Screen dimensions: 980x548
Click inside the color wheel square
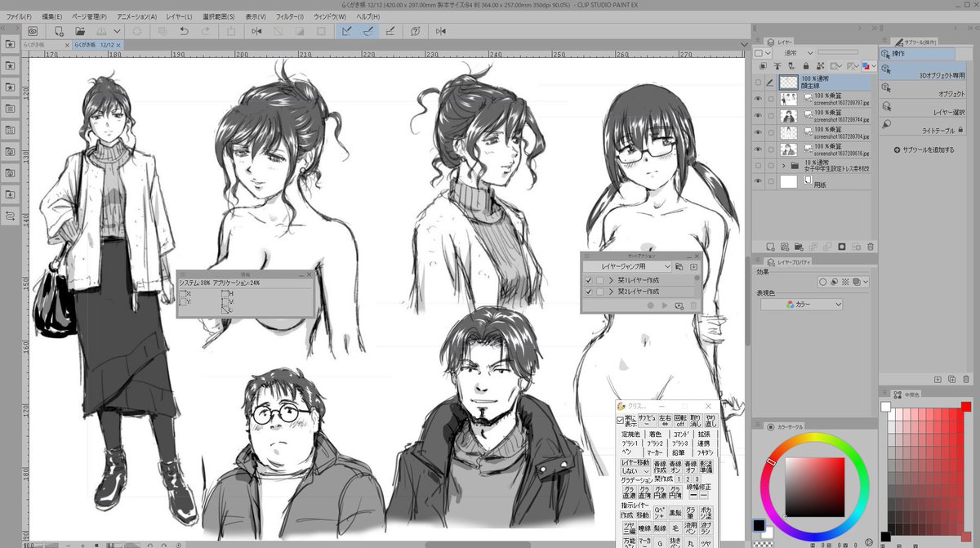(x=814, y=487)
